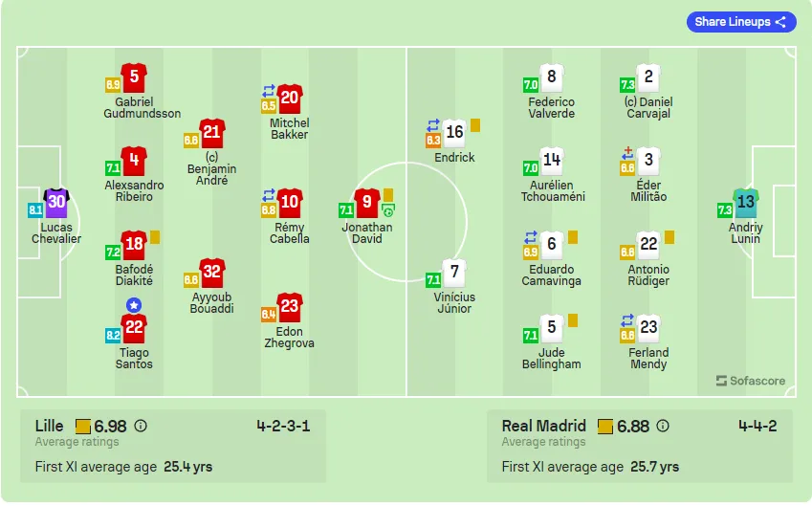Click the Lille team name
The height and width of the screenshot is (506, 812).
[x=49, y=426]
